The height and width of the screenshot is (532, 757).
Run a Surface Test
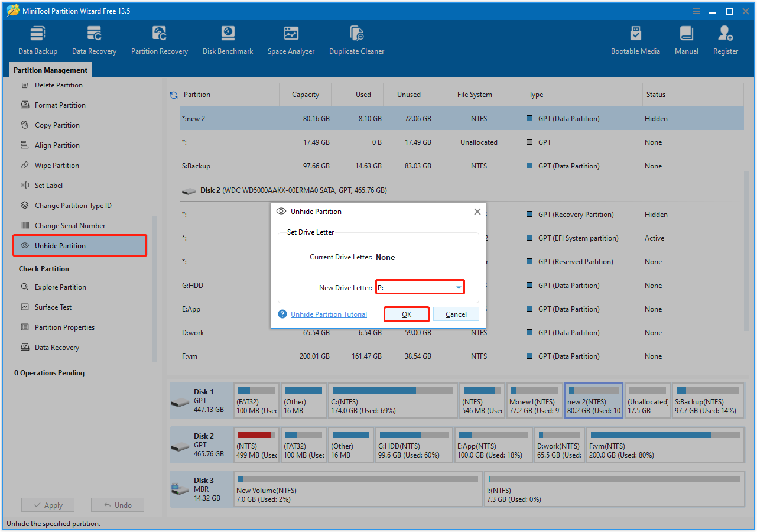[56, 307]
